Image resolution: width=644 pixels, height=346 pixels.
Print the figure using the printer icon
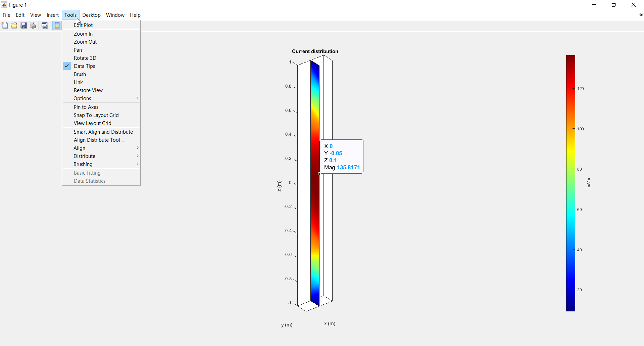tap(33, 25)
